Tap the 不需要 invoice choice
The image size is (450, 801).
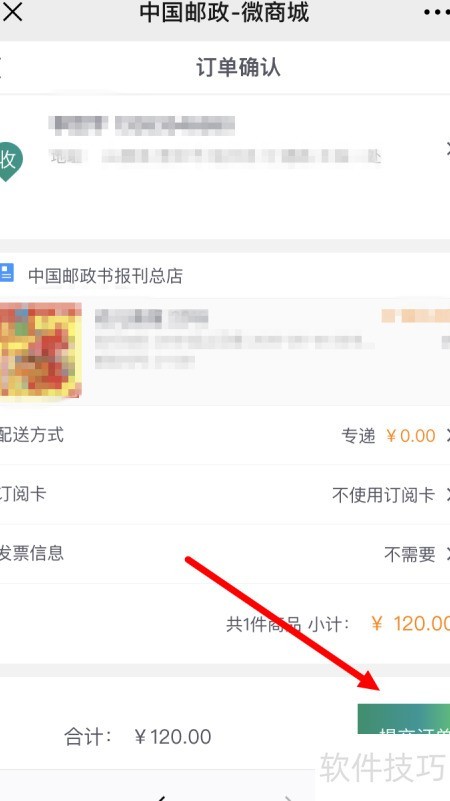(x=410, y=554)
